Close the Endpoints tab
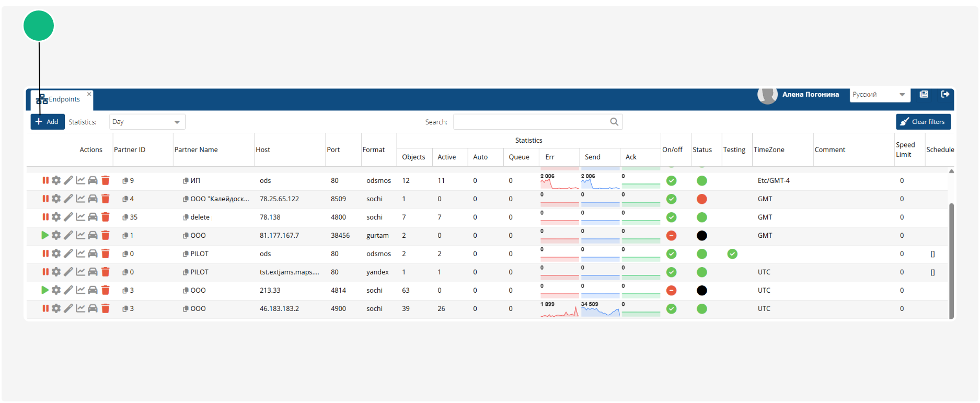The image size is (980, 403). [89, 94]
